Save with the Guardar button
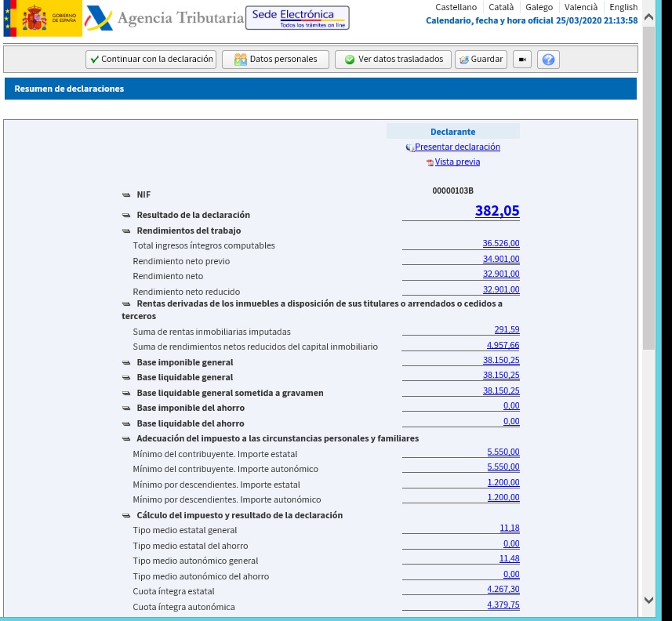672x621 pixels. (481, 60)
